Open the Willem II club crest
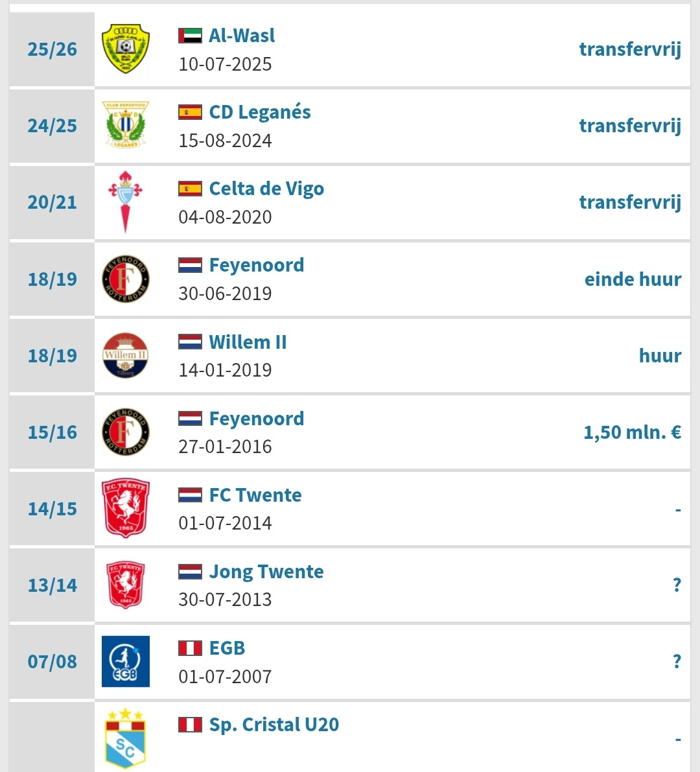700x772 pixels. point(126,355)
